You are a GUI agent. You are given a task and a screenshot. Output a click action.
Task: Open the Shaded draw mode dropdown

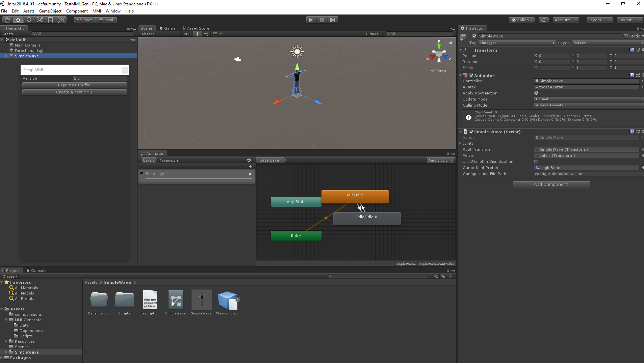160,34
